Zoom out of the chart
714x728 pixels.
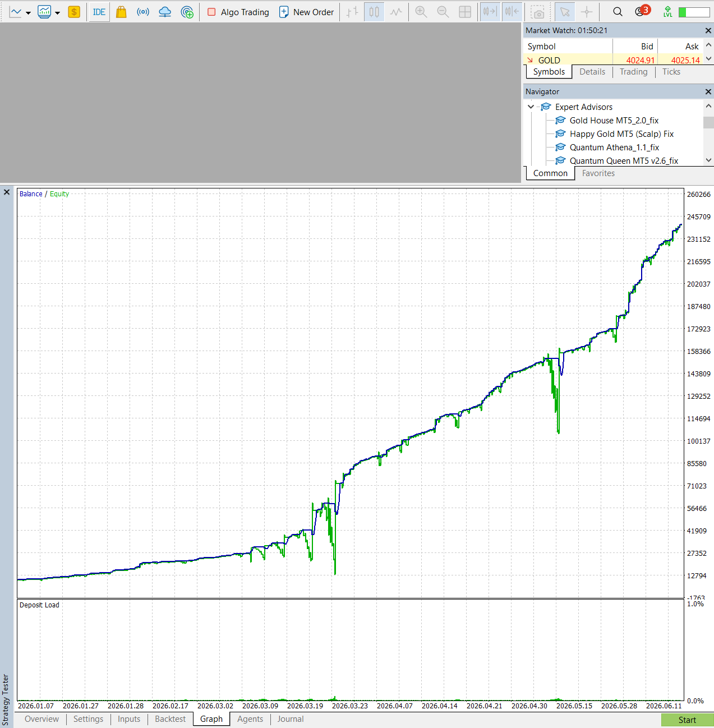point(443,12)
